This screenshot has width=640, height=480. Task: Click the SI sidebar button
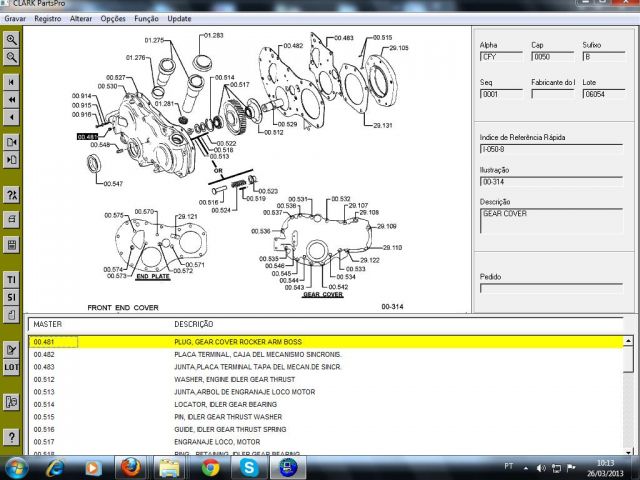(11, 298)
